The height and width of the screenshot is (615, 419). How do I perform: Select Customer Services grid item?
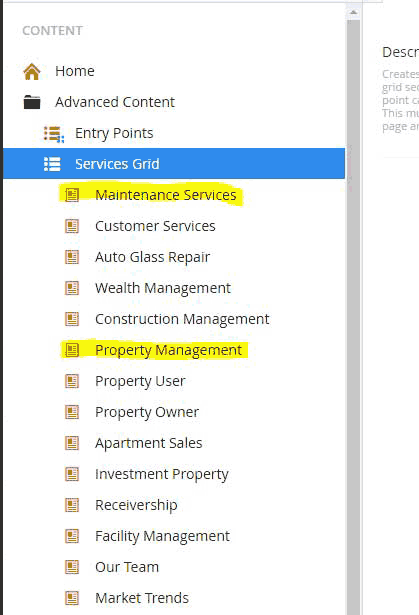pyautogui.click(x=155, y=226)
